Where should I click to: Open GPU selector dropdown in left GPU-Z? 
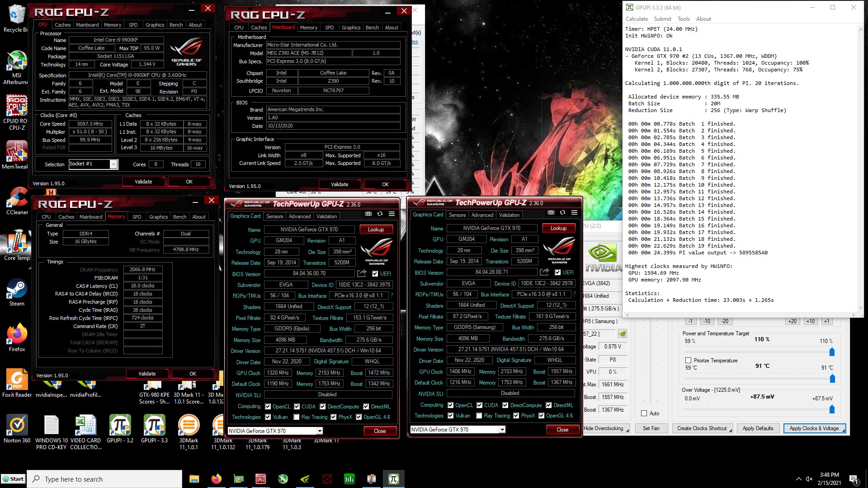320,431
